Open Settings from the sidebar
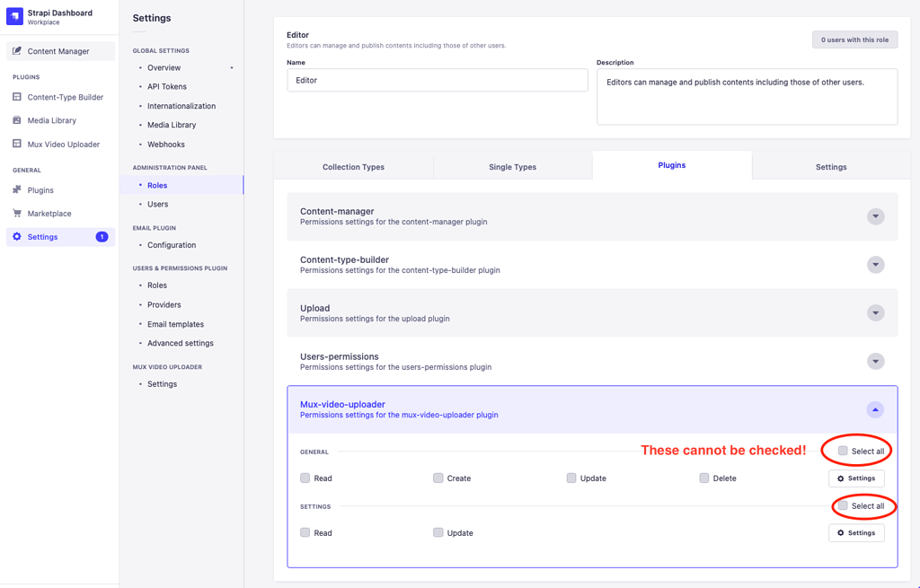The height and width of the screenshot is (588, 920). pos(40,237)
